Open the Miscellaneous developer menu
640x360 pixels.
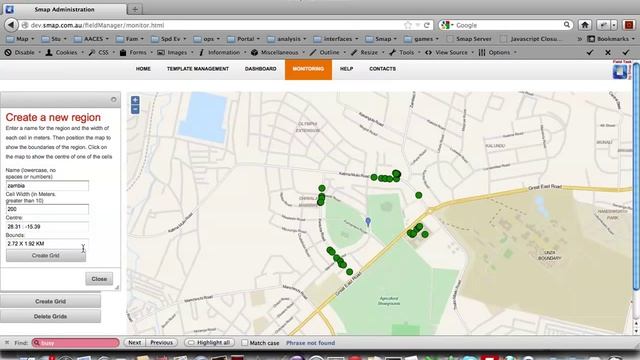[278, 52]
